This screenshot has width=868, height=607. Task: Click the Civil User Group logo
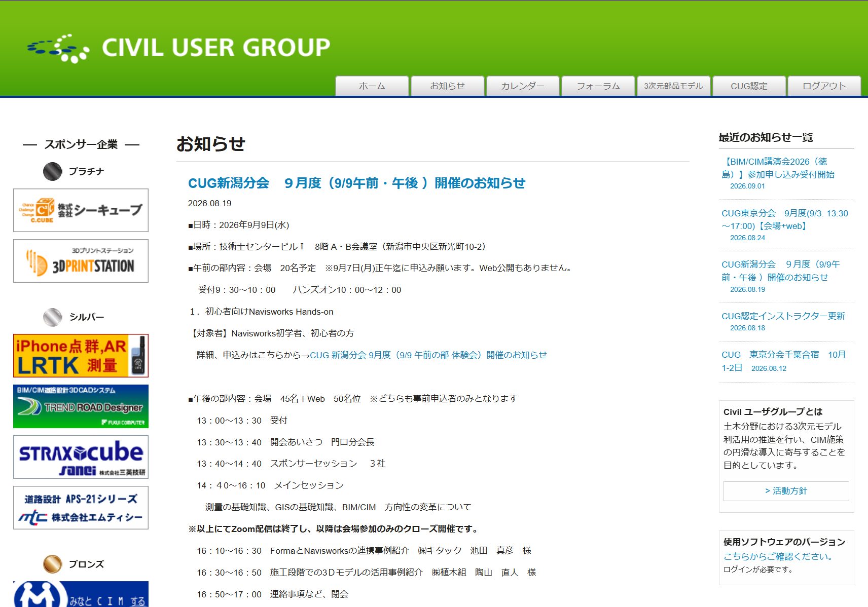pos(178,48)
